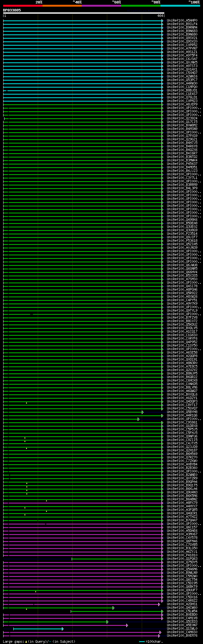Select hit label UniRef100_B0W8M2

pyautogui.click(x=182, y=125)
